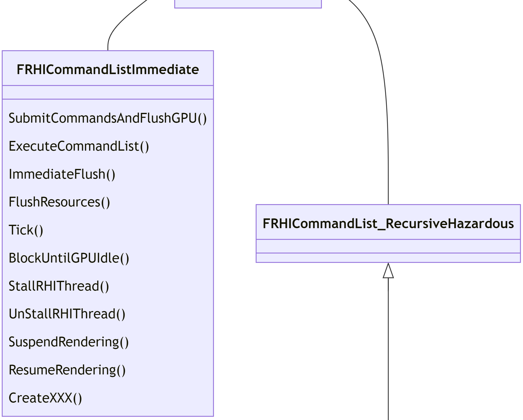523x420 pixels.
Task: Click the FRHICommandListImmediate class title
Action: point(108,69)
